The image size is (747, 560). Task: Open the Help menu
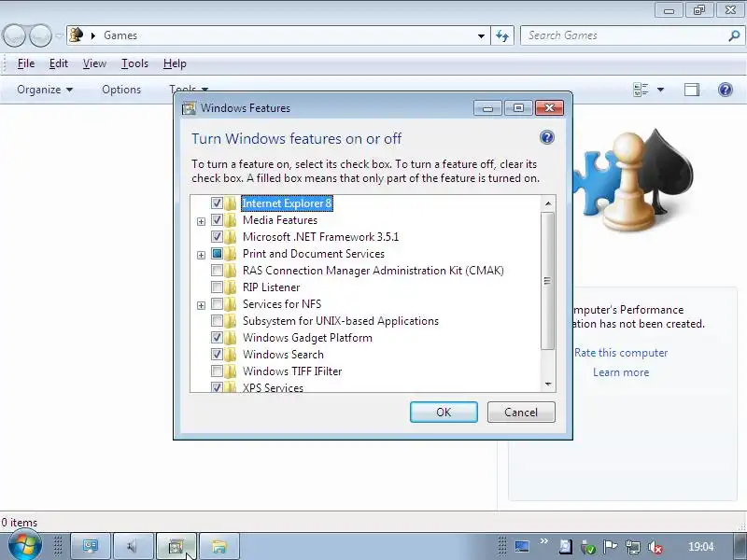175,63
